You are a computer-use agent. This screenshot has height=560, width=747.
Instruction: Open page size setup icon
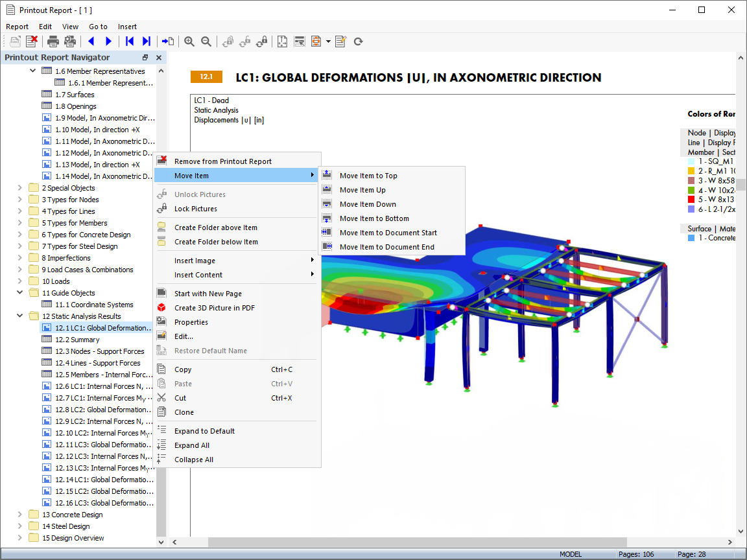[282, 41]
